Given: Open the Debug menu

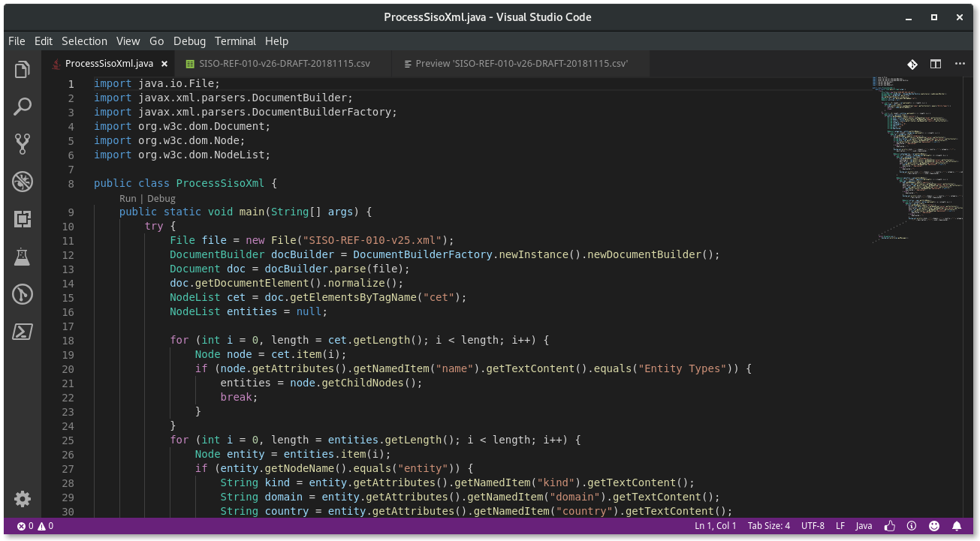Looking at the screenshot, I should [x=189, y=41].
